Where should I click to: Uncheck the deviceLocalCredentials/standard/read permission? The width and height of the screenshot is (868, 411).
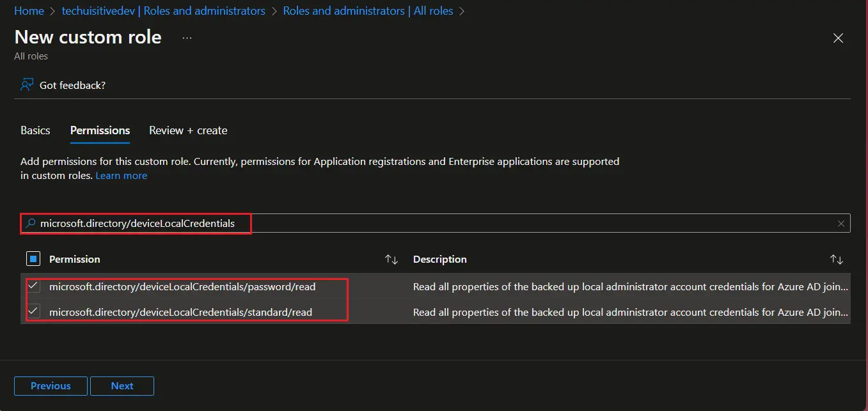click(33, 312)
